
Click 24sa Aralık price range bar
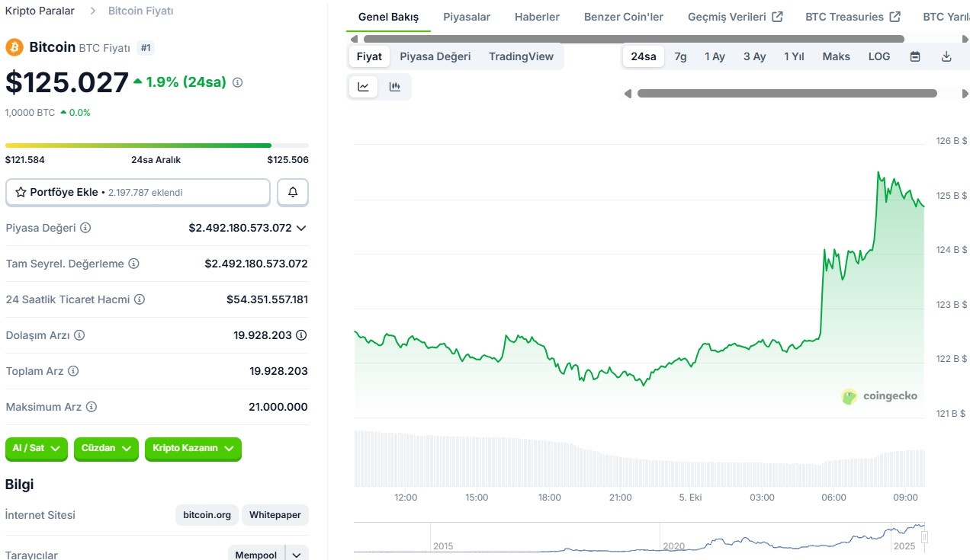point(157,146)
